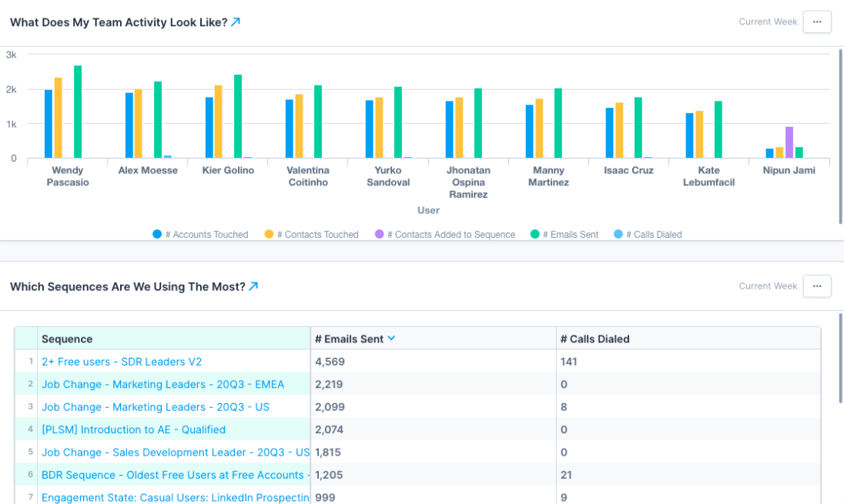Click the ellipsis options icon on team activity card
The width and height of the screenshot is (844, 504).
tap(817, 22)
